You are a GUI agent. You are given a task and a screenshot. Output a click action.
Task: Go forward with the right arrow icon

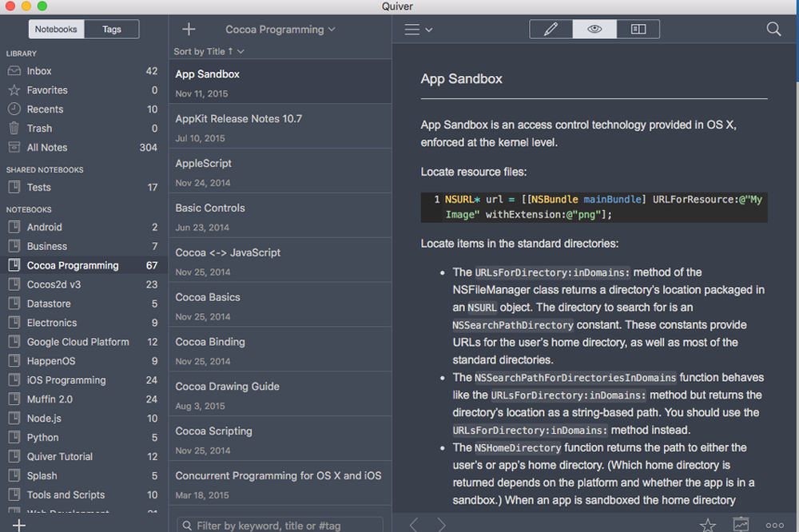click(441, 524)
